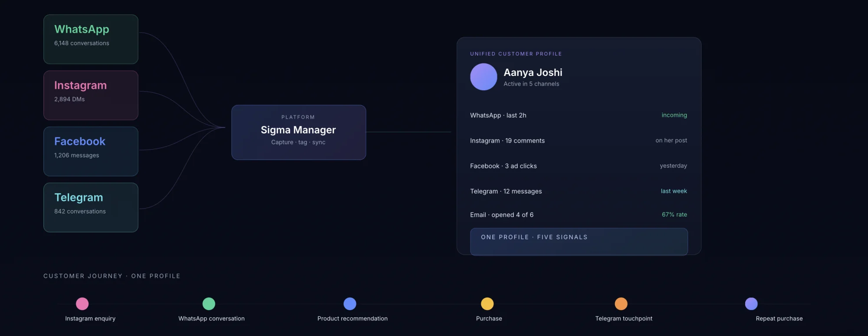The image size is (868, 336).
Task: Select the green WhatsApp conversation journey dot
Action: coord(209,303)
